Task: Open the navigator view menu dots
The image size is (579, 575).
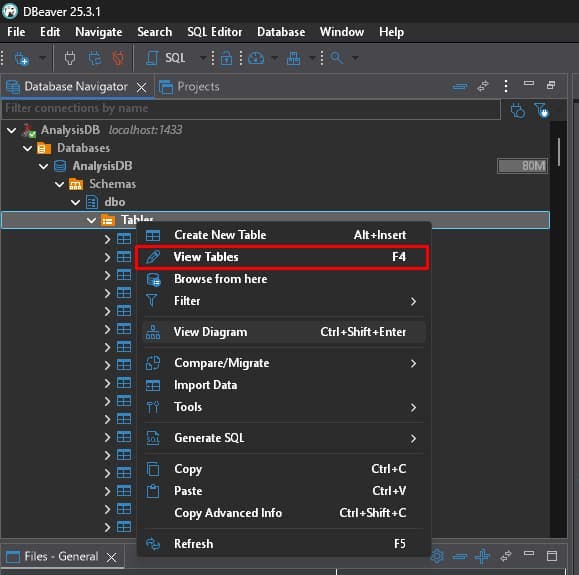Action: [x=506, y=86]
